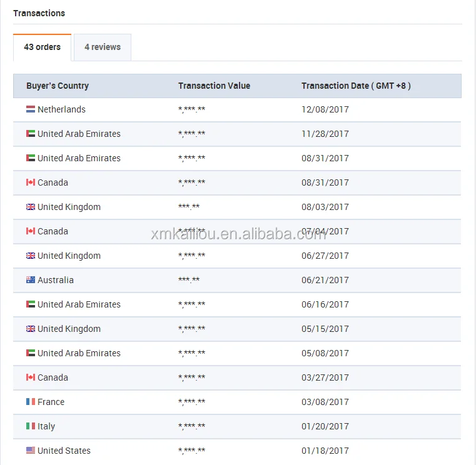
Task: Click UK flag in the 08/03/2017 row
Action: click(31, 207)
